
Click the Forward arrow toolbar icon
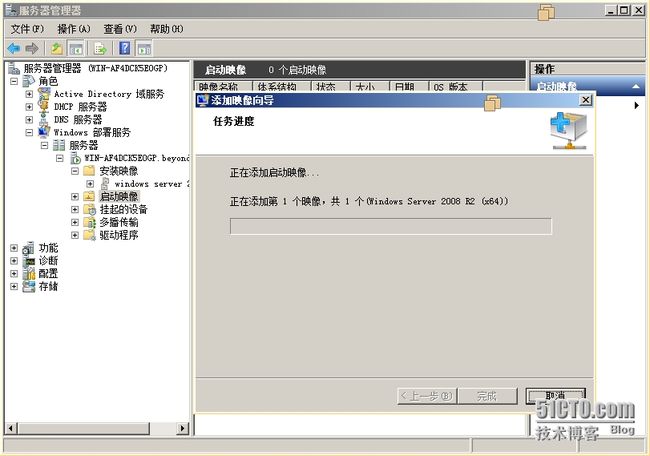tap(32, 49)
